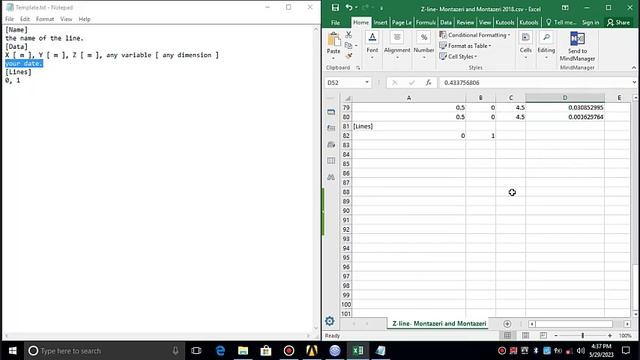Image resolution: width=640 pixels, height=360 pixels.
Task: Click the volume icon in system tray
Action: click(581, 351)
